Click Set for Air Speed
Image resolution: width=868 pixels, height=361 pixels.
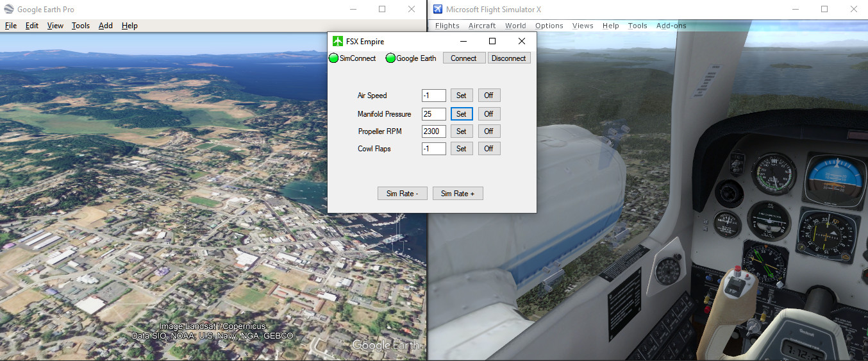[x=462, y=96]
